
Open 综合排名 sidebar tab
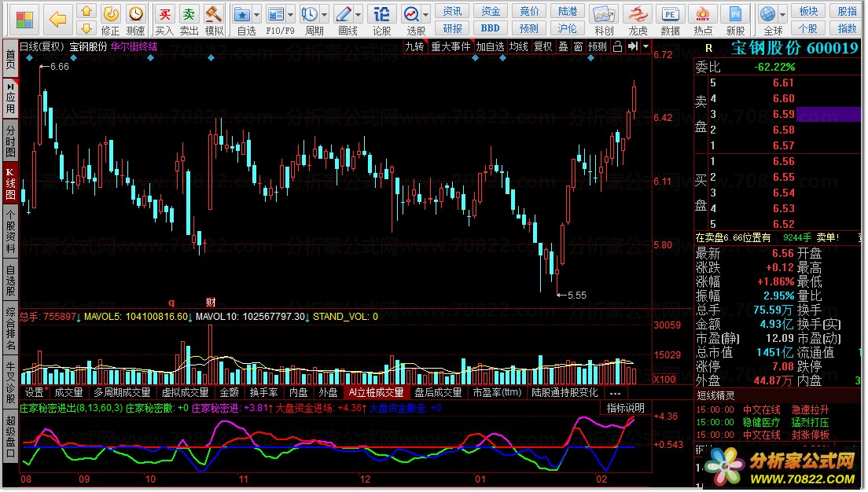point(10,329)
